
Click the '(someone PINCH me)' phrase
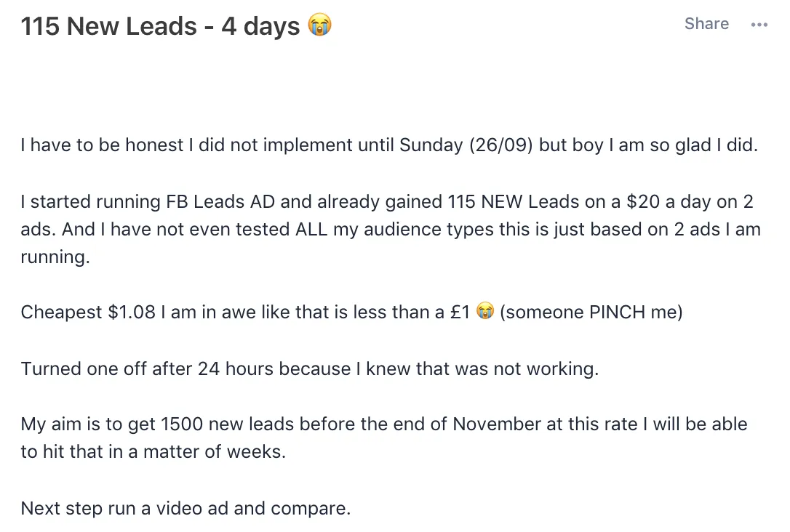[x=591, y=312]
